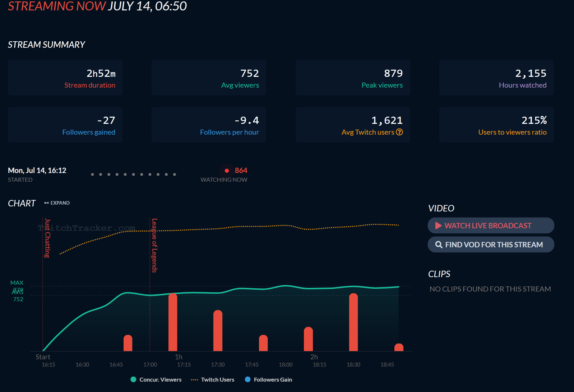Click the CLIPS section heading
Image resolution: width=574 pixels, height=392 pixels.
tap(439, 274)
